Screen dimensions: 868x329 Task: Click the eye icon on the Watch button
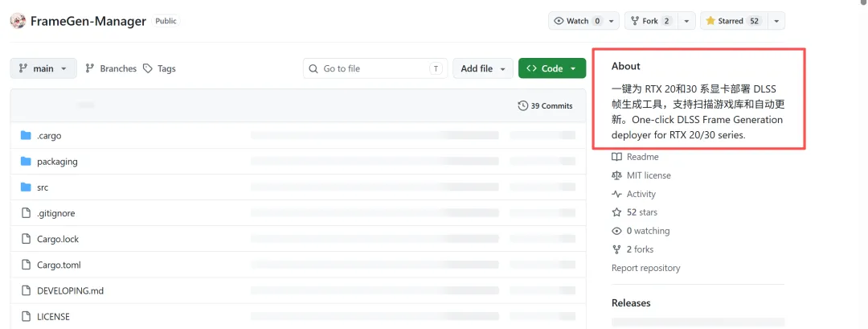[x=559, y=21]
